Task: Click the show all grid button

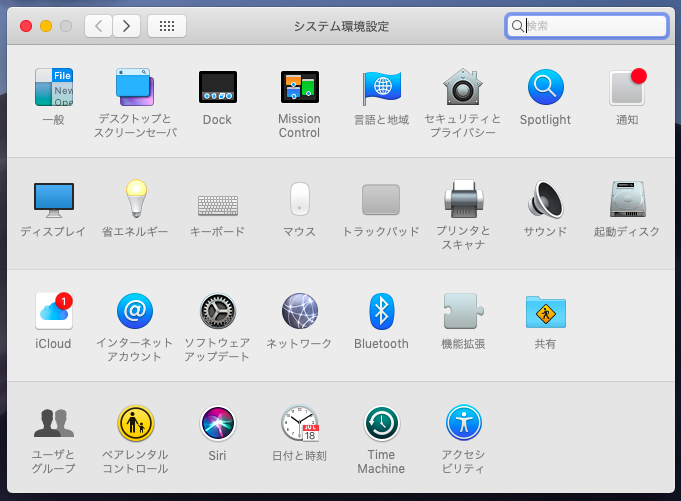Action: coord(167,26)
